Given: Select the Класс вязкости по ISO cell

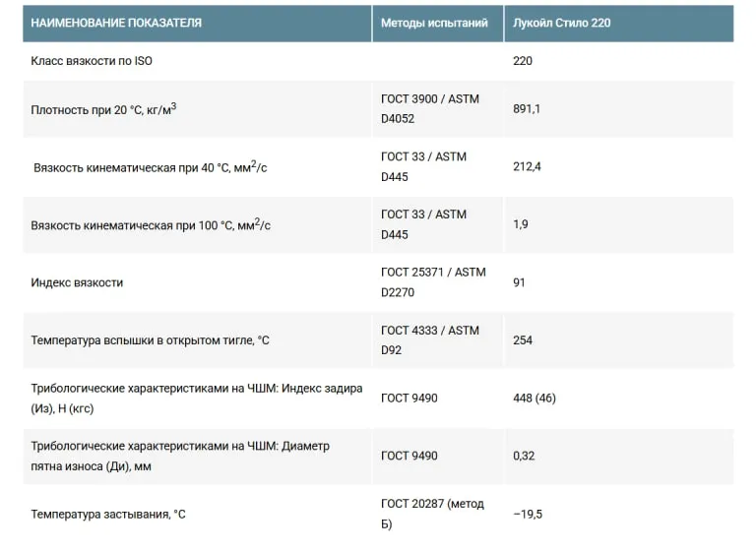Looking at the screenshot, I should click(197, 61).
